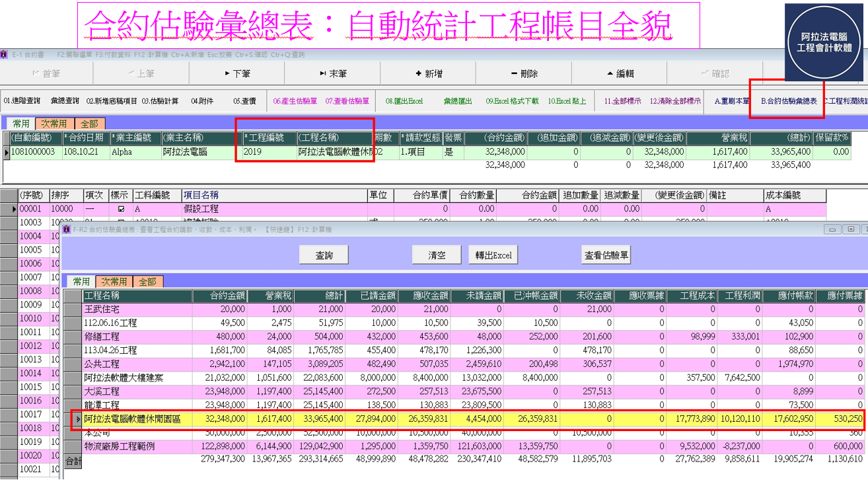
Task: Open 04.附件 attachments
Action: point(202,101)
